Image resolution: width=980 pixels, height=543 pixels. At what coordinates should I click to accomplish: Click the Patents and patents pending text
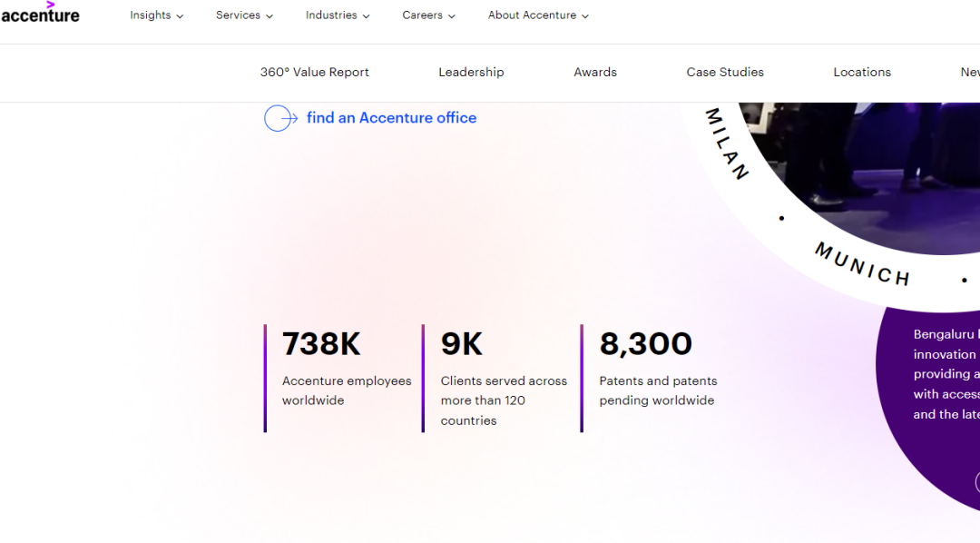658,390
